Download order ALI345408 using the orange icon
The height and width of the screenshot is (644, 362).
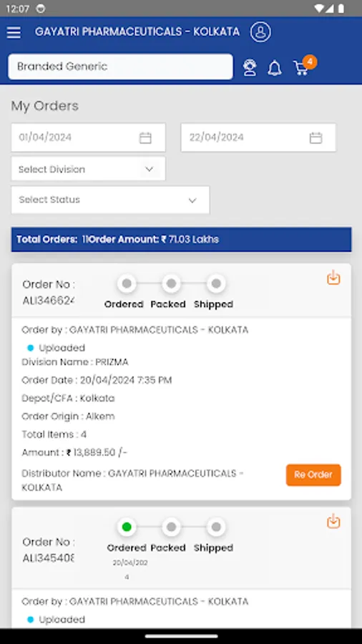click(333, 521)
